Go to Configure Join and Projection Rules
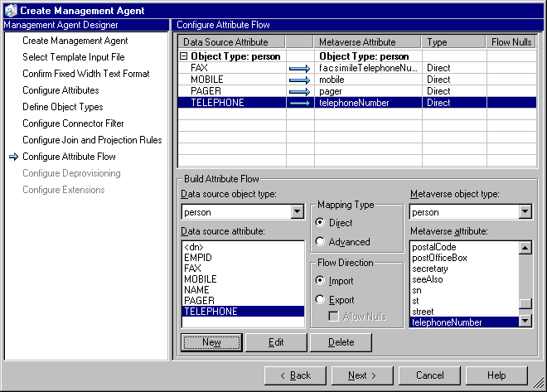547x392 pixels. [x=92, y=140]
